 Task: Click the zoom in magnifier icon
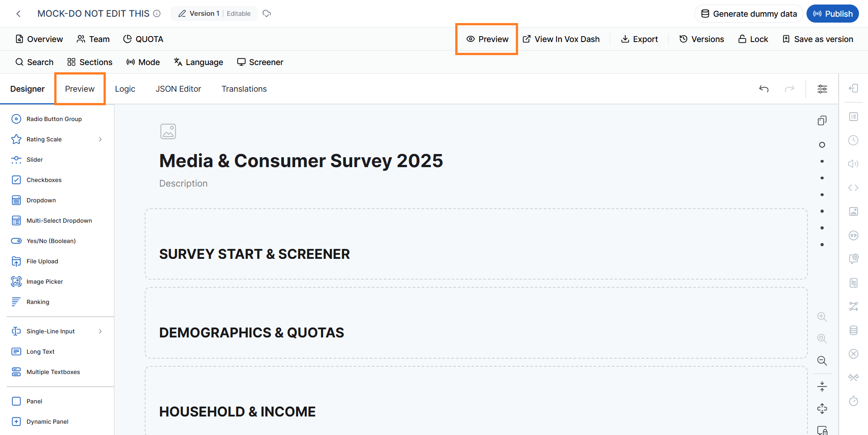(x=822, y=317)
